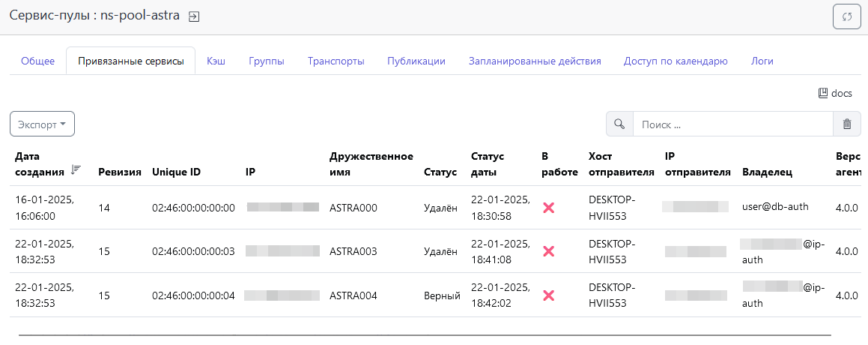Open the Доступ по календарю tab
Viewport: 868px width, 345px height.
point(676,61)
